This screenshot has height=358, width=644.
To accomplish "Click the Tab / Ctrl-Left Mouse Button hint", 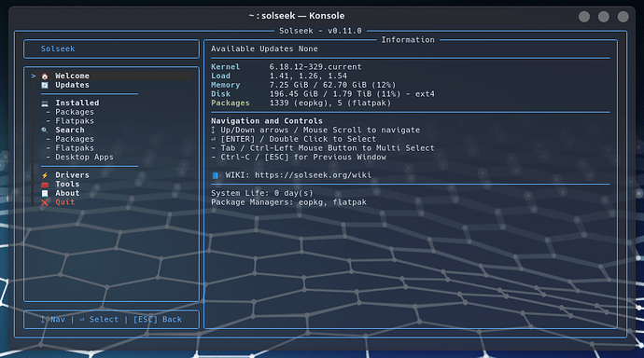I will tap(322, 148).
